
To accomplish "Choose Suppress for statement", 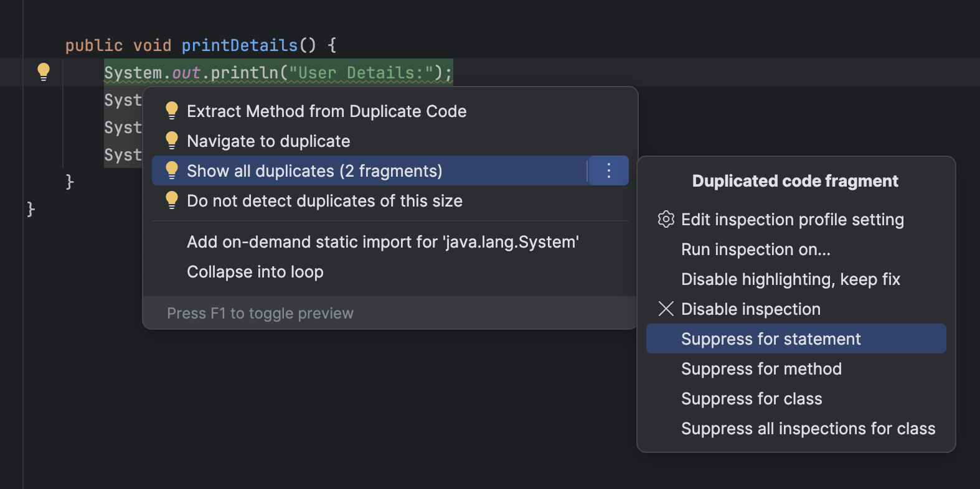I will [770, 339].
